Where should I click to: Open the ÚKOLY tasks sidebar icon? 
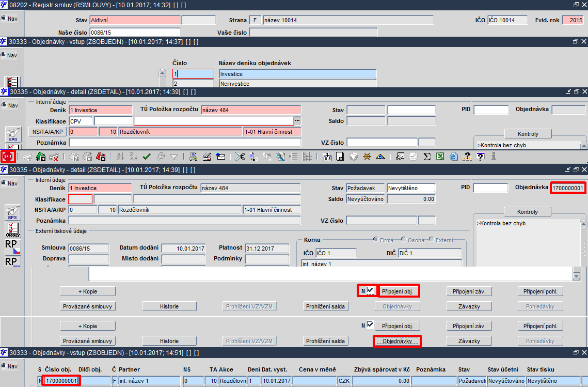tap(13, 230)
